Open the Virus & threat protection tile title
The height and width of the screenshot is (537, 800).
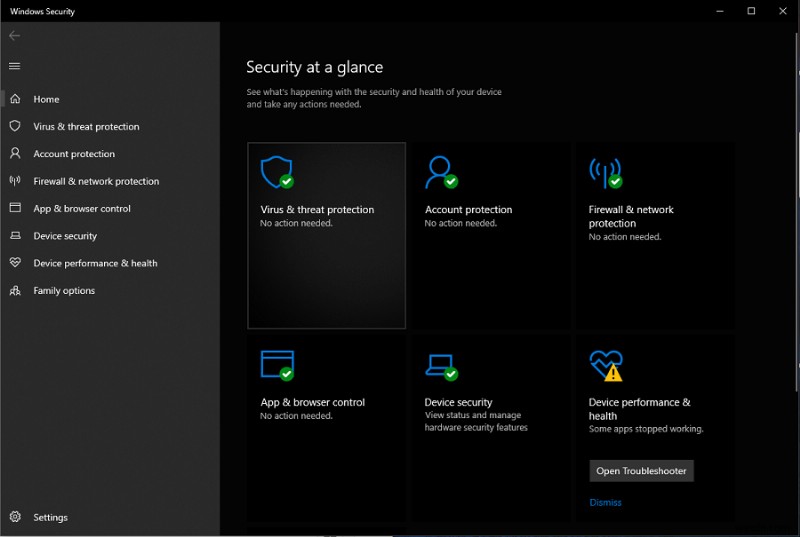[317, 210]
